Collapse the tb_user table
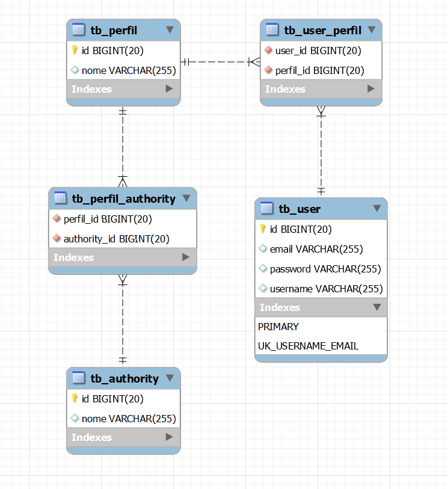Screen dimensions: 448x489 pos(377,208)
